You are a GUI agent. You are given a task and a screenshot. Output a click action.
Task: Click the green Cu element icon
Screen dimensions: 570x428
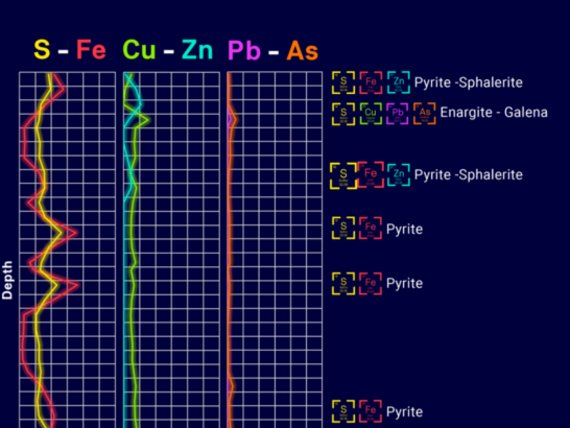click(371, 113)
